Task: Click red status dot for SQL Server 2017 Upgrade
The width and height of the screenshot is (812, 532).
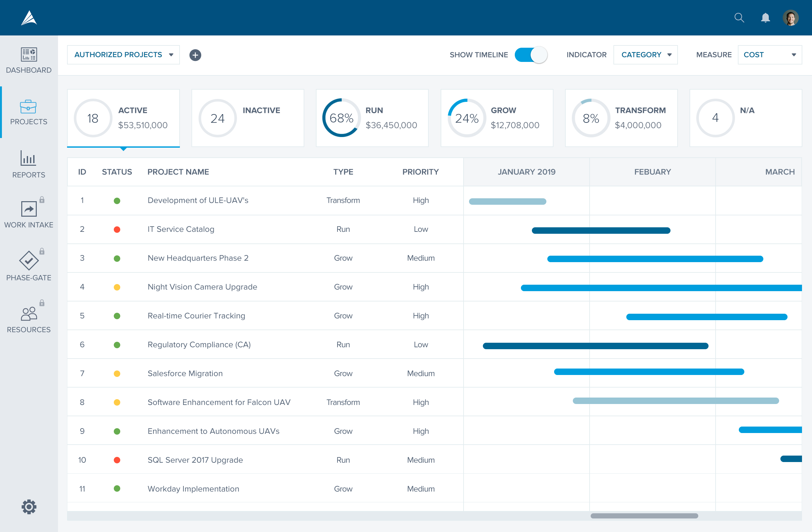Action: (117, 460)
